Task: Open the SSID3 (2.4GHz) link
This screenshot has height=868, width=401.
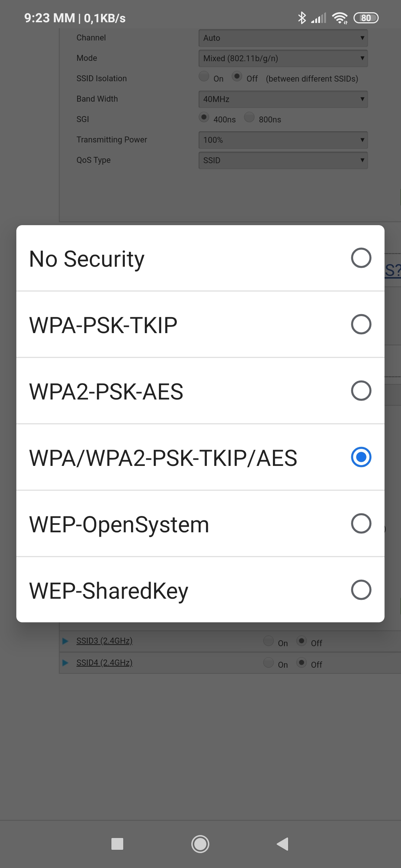Action: 104,641
